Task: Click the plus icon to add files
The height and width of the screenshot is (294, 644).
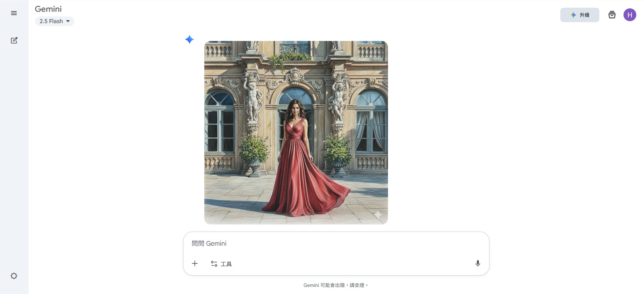Action: [x=195, y=263]
